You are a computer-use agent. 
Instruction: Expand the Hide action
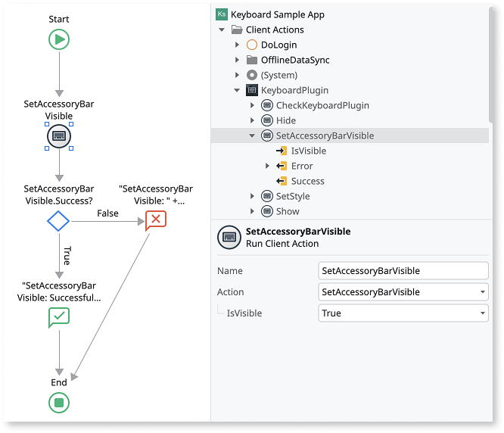point(252,120)
